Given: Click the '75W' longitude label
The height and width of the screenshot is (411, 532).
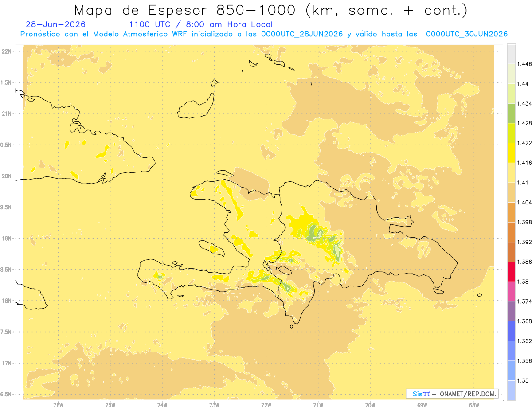Looking at the screenshot, I should pos(110,405).
